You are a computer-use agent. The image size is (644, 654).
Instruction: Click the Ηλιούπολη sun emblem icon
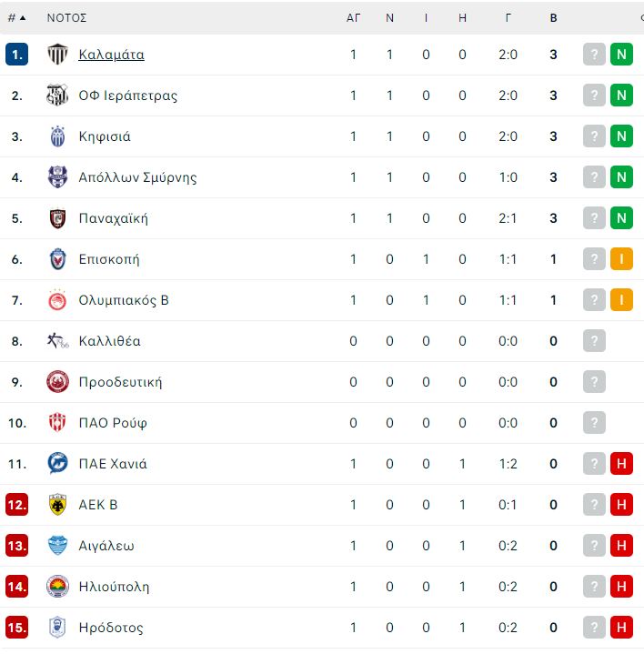[57, 587]
